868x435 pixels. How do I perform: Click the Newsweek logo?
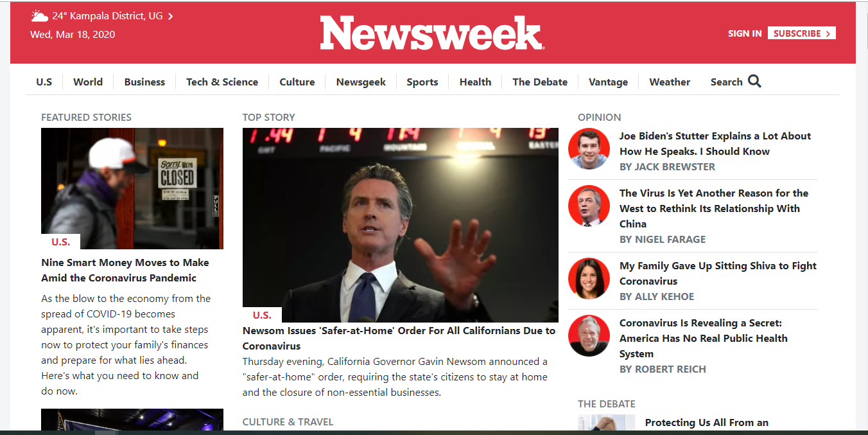(432, 33)
